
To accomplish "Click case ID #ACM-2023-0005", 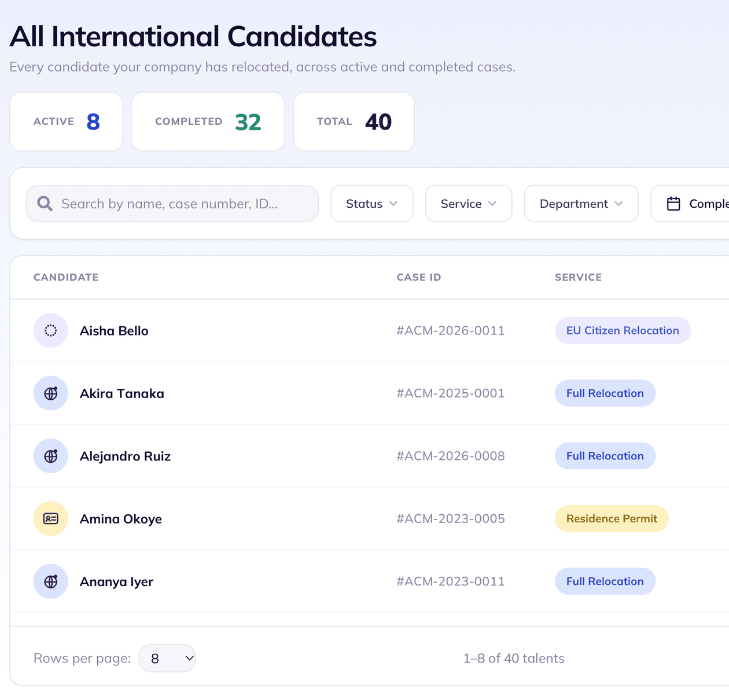I will [451, 519].
